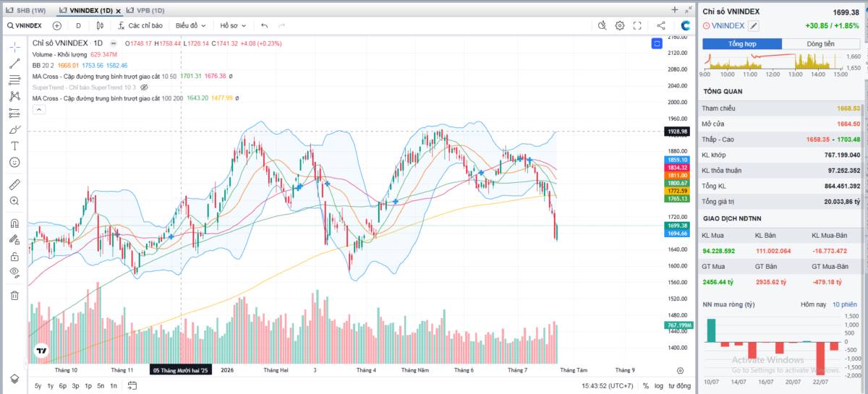Activate the zoom-in magnifier tool
Screen dimensions: 868x394
point(14,200)
